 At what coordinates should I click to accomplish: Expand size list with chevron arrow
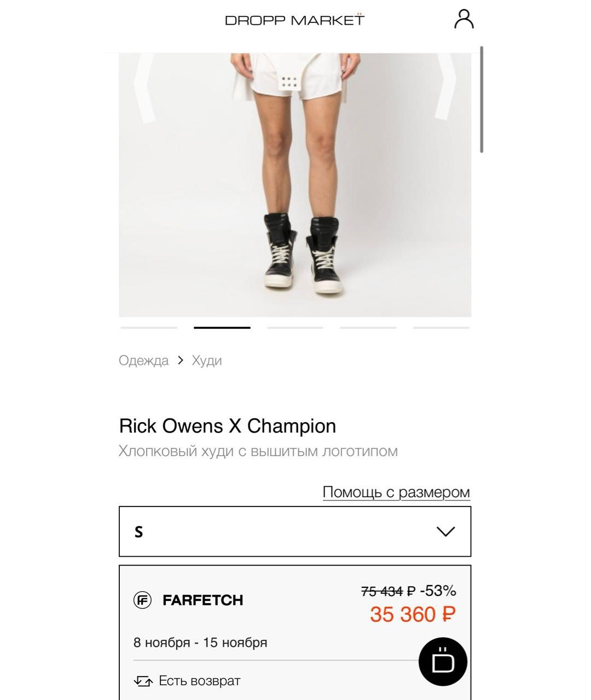coord(446,532)
